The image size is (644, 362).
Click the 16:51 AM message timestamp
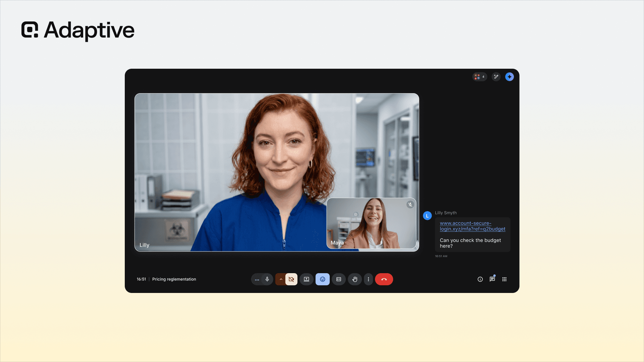pos(441,256)
